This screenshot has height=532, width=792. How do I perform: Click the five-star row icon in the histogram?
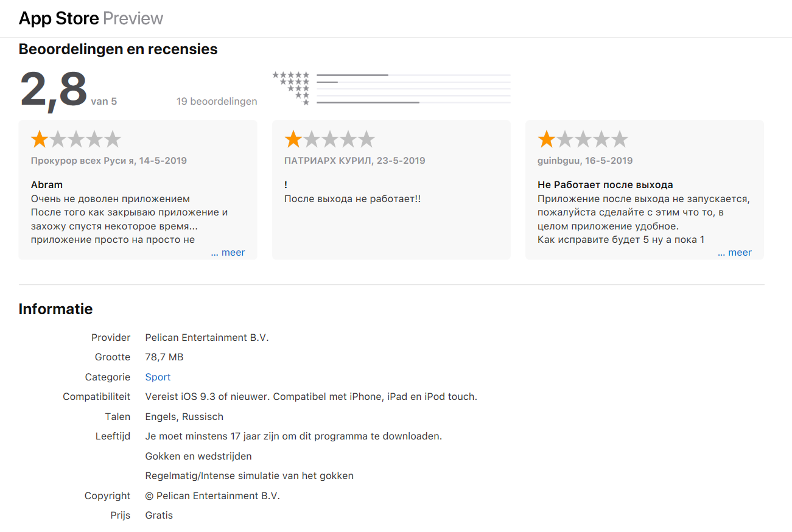pyautogui.click(x=291, y=75)
